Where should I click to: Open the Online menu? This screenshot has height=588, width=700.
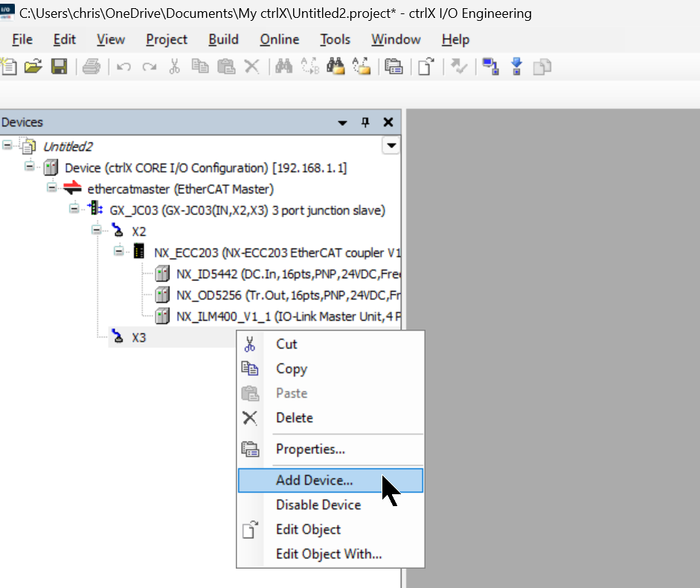(x=280, y=39)
